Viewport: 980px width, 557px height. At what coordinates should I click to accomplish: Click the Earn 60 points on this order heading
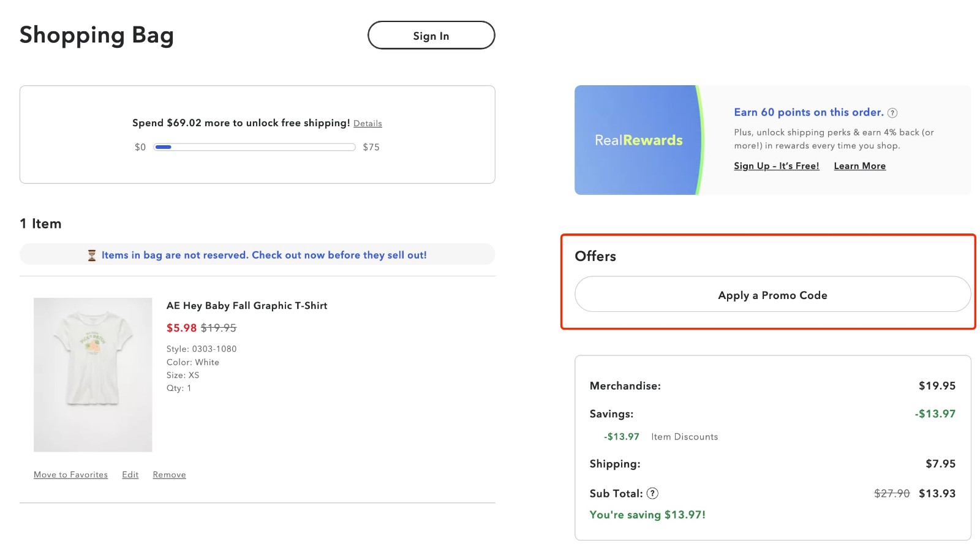tap(809, 112)
